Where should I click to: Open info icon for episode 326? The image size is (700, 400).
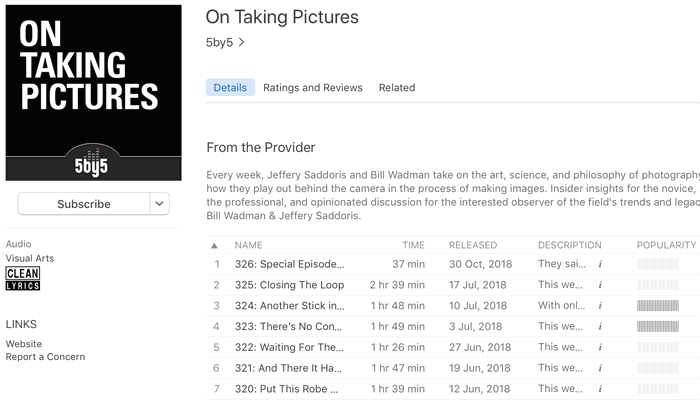point(600,264)
